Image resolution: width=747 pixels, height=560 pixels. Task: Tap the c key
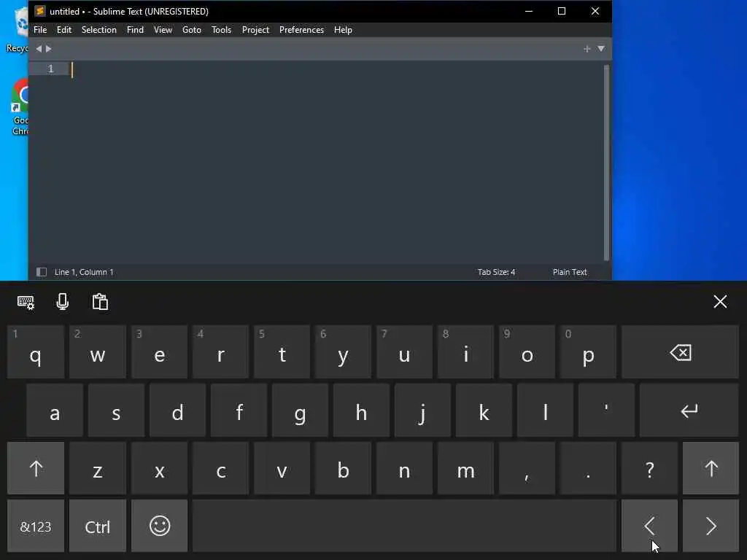pos(220,468)
